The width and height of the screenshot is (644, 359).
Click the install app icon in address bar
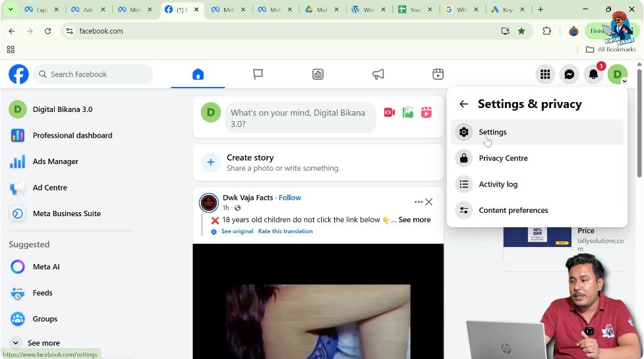point(505,31)
